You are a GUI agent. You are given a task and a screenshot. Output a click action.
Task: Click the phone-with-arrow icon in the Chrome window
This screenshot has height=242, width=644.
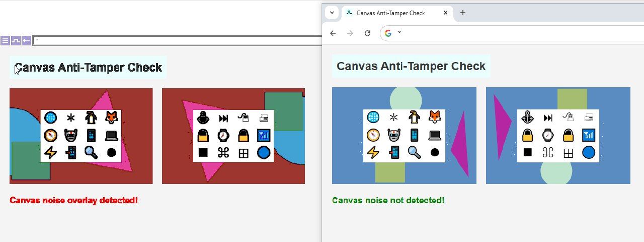(393, 152)
